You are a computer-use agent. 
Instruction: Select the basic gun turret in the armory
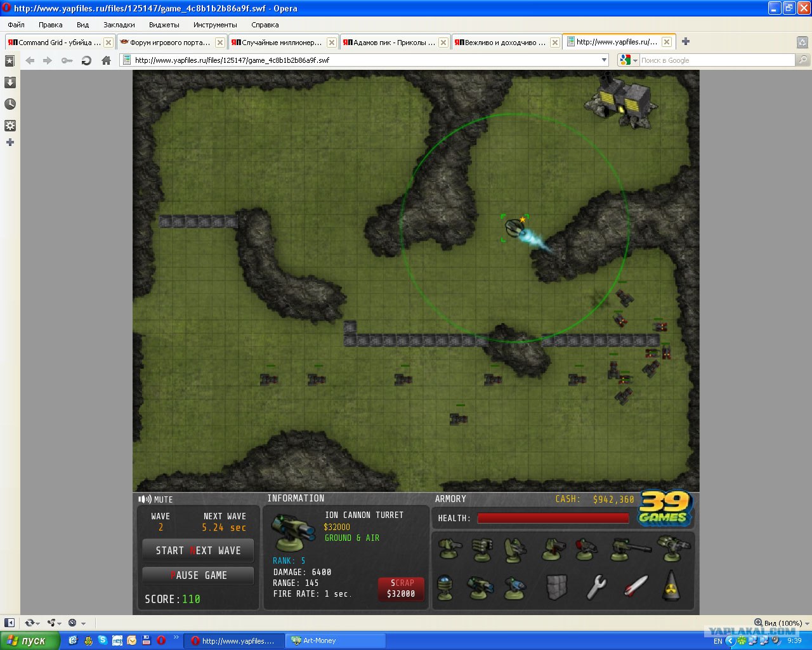pos(449,549)
